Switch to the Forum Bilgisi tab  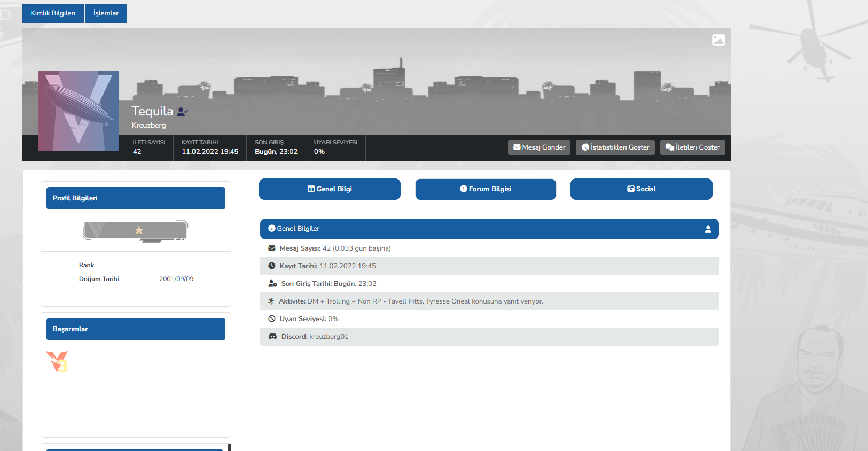(x=486, y=189)
